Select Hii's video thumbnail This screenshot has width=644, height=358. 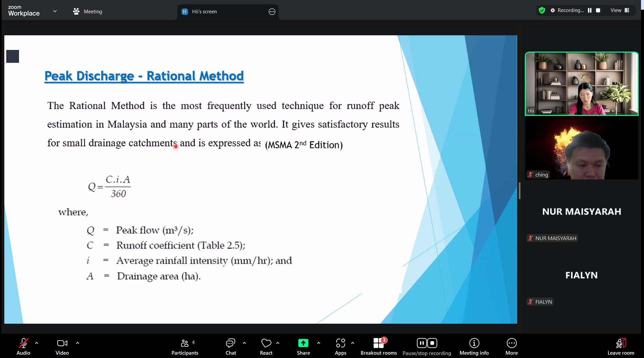[581, 84]
